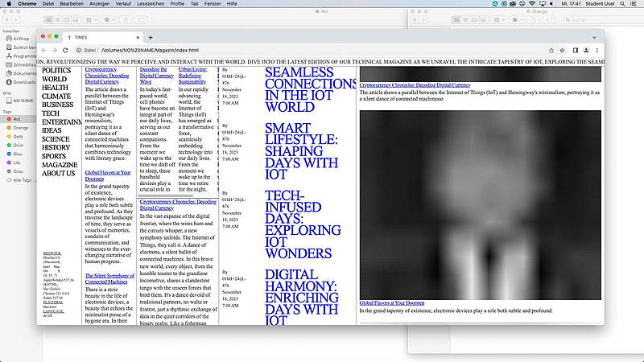Go forward in the Rot Finder window
Viewport: 644px width, 362px height.
[15, 19]
